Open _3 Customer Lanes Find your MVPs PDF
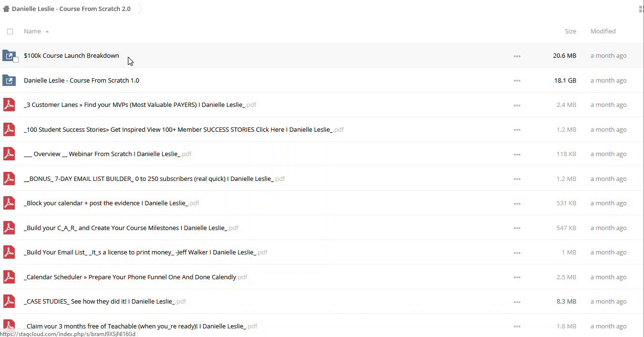Image resolution: width=644 pixels, height=337 pixels. (140, 105)
